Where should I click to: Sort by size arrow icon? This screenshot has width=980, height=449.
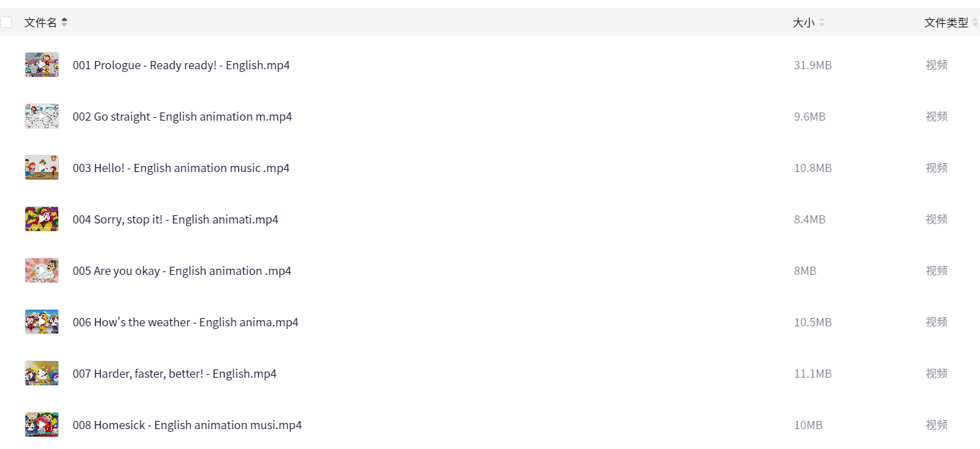coord(822,23)
